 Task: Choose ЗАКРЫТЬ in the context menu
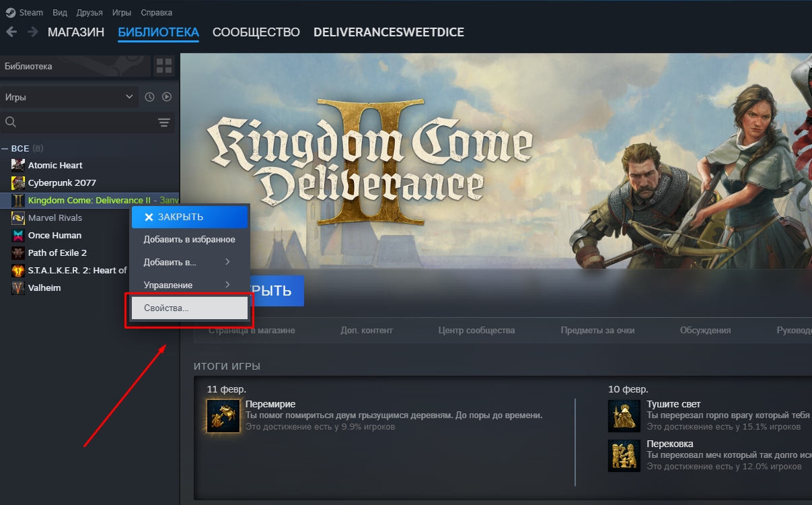tap(190, 217)
